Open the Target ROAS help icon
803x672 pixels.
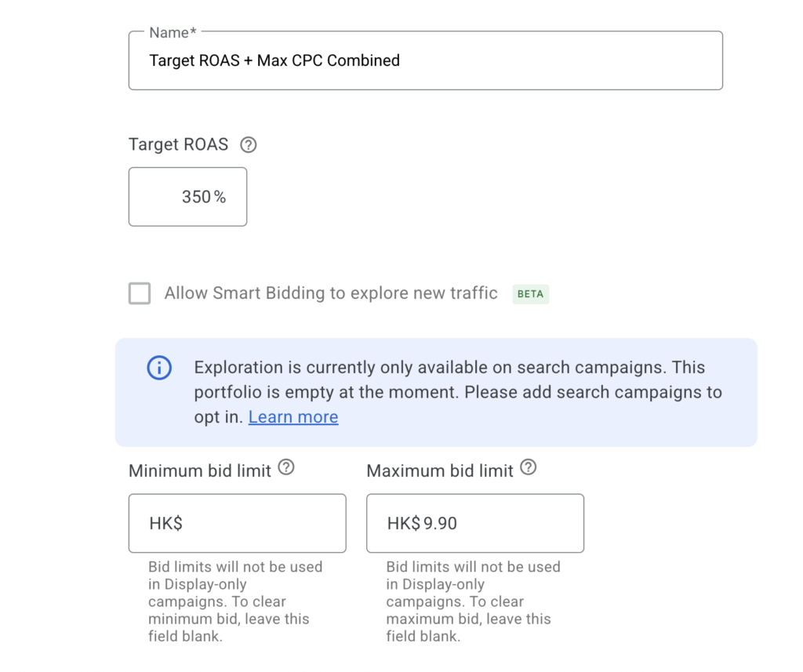(249, 145)
